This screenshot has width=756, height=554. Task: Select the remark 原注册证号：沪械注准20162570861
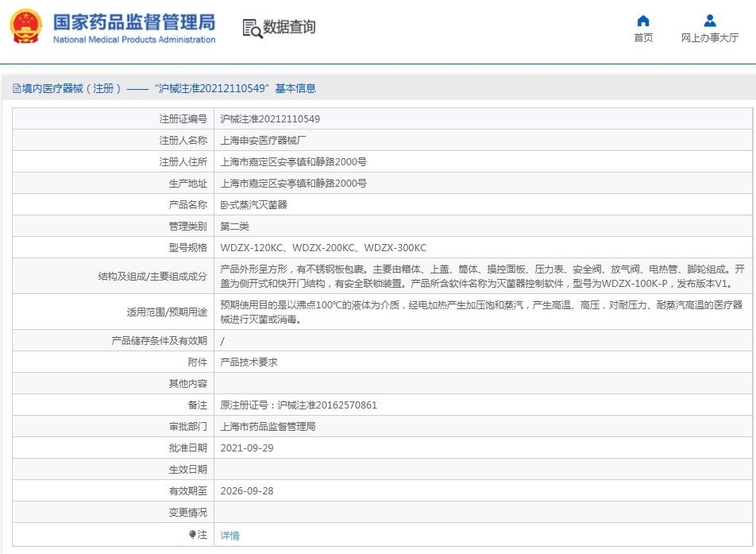coord(299,405)
